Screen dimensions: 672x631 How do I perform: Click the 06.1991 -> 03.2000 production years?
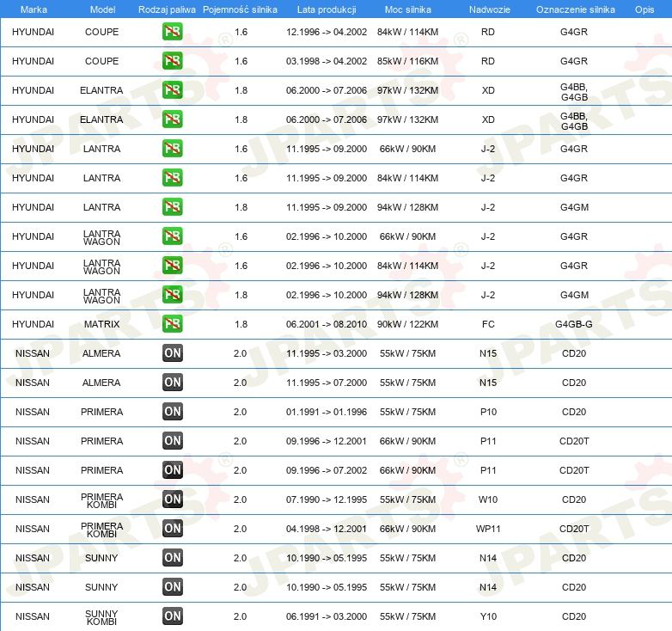(327, 616)
